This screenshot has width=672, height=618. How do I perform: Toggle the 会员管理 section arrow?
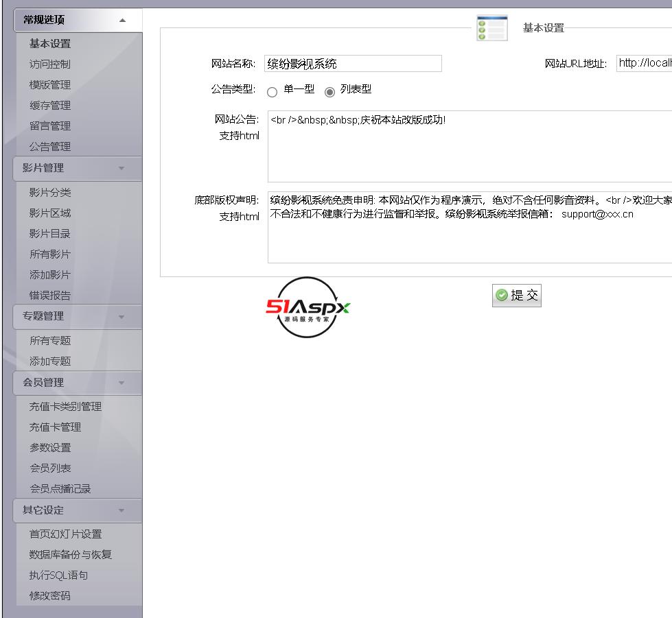point(121,383)
